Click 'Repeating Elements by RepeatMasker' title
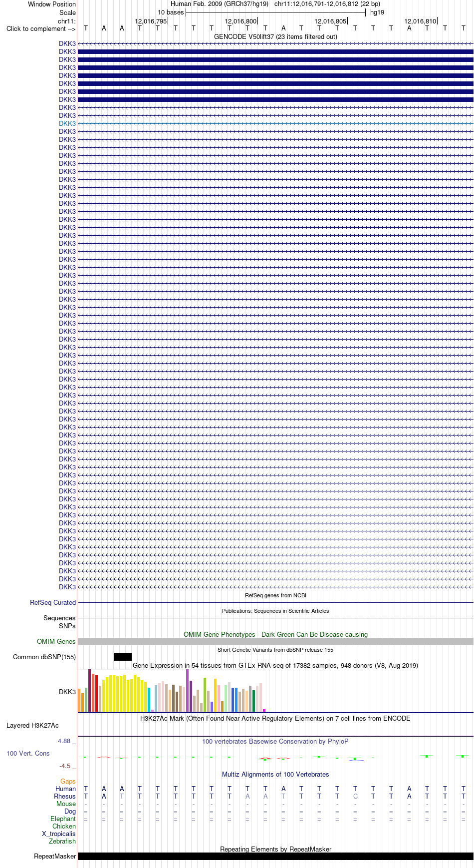Screen dimensions: 474x868 coord(275,849)
